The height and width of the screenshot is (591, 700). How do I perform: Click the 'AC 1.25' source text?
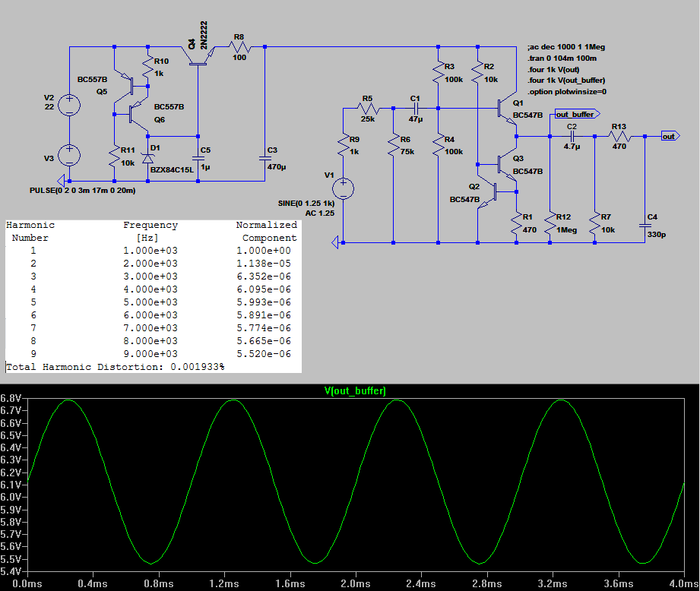coord(320,213)
